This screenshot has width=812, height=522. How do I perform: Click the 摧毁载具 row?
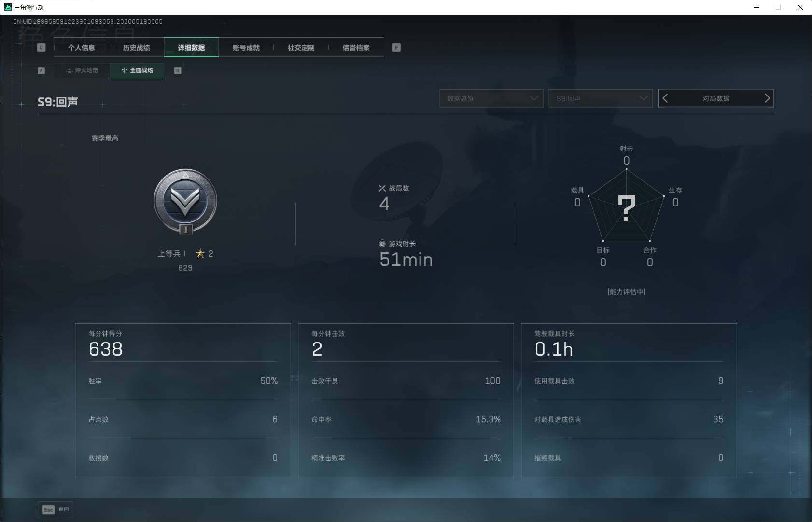coord(629,458)
